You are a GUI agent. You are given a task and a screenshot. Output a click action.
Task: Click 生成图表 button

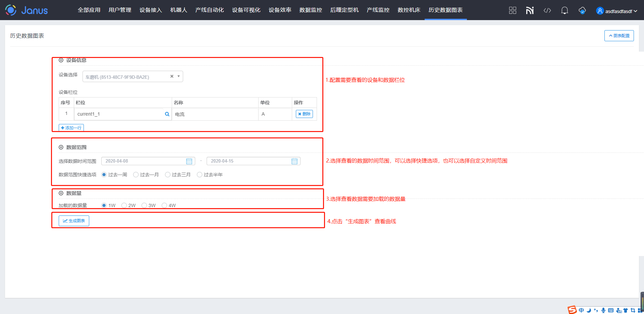point(74,221)
